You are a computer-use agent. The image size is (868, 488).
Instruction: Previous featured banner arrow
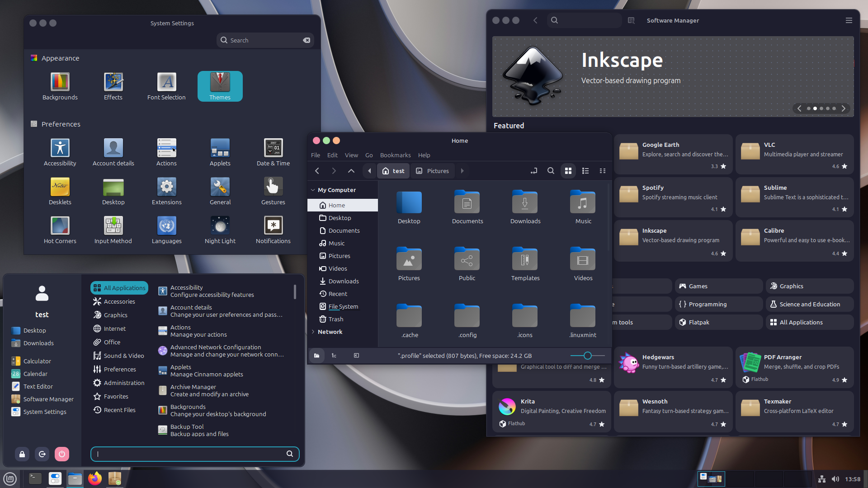(799, 108)
